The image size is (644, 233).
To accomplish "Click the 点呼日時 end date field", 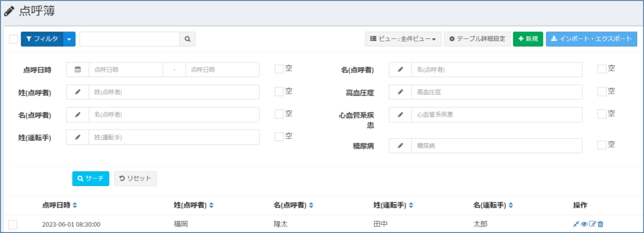I will 222,70.
